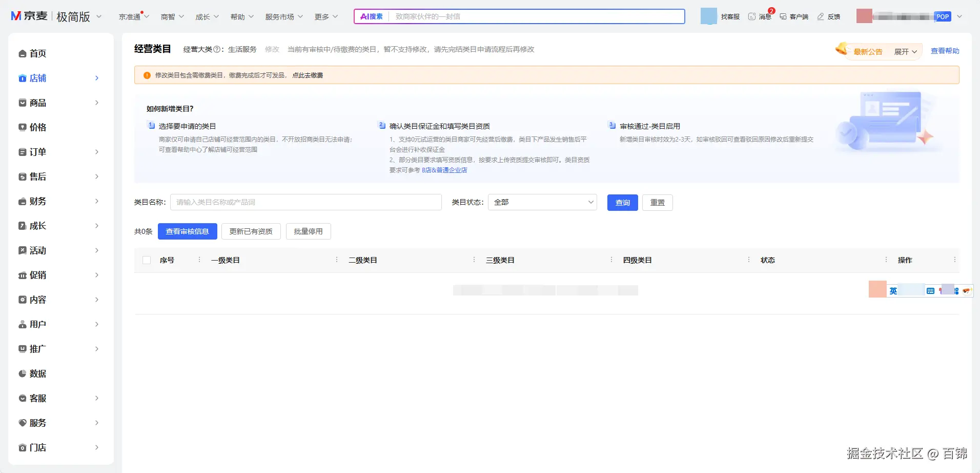980x473 pixels.
Task: Click the 查询 query button
Action: [x=622, y=202]
